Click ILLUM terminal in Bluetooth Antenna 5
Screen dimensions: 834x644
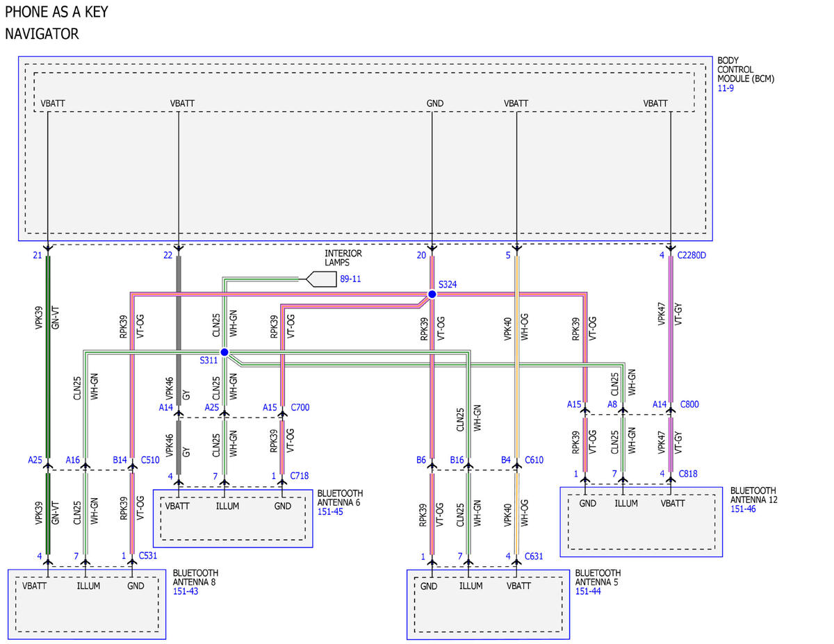[x=471, y=586]
